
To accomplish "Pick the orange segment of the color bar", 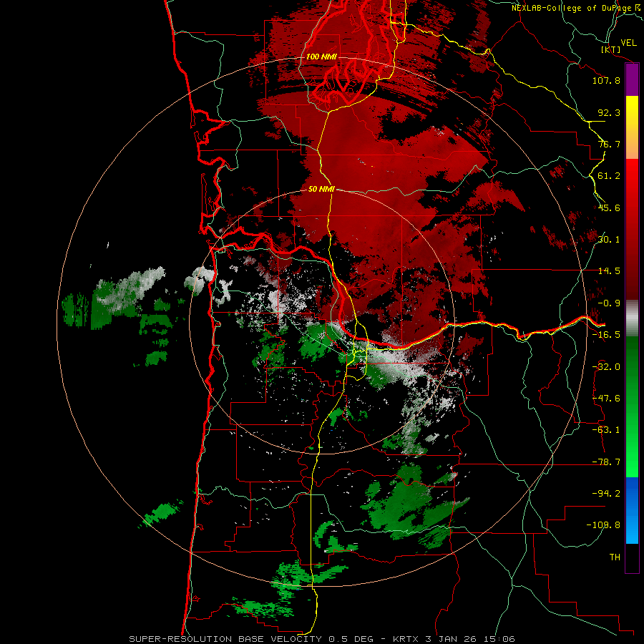I will point(632,144).
